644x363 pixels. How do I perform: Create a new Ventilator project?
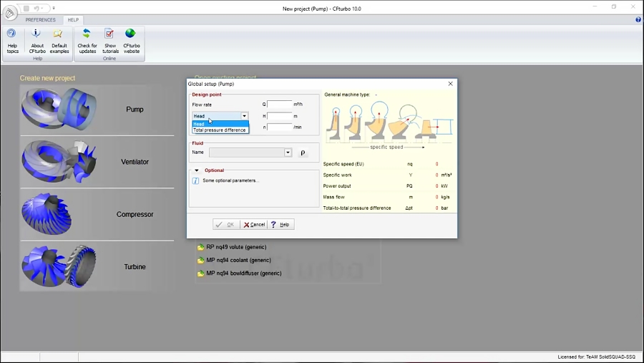[x=97, y=162]
